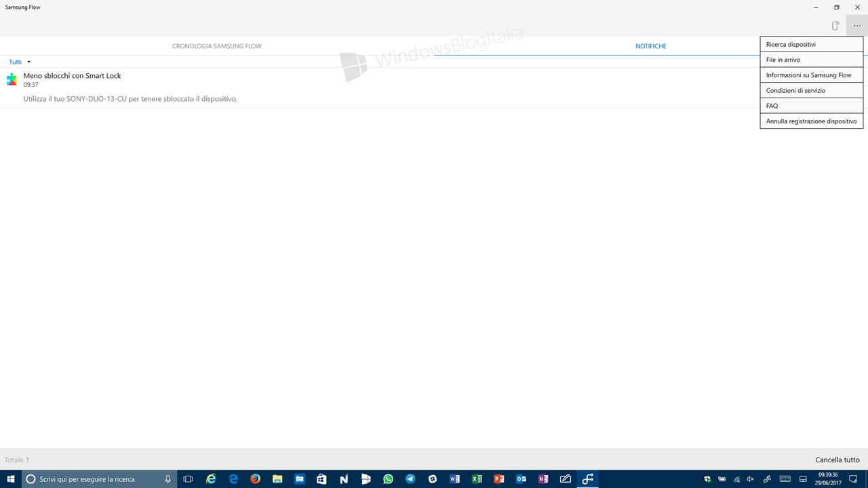Click the phone device icon in the toolbar
This screenshot has height=488, width=868.
point(835,26)
